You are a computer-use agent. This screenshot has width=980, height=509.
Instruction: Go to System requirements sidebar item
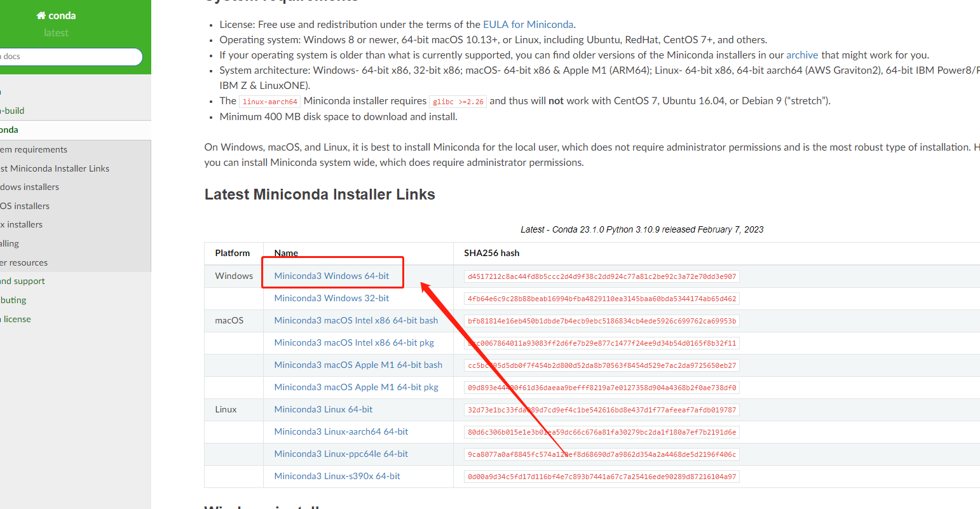[x=75, y=149]
